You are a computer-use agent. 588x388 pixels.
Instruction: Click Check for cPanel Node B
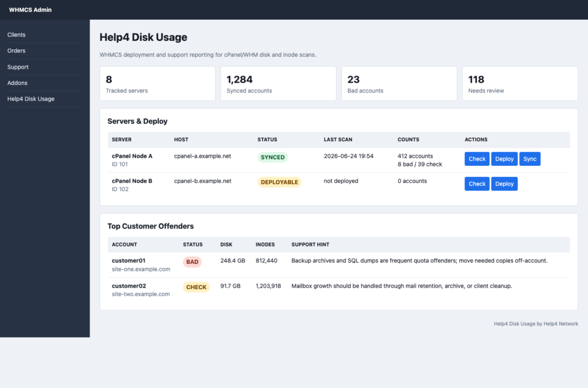(x=477, y=184)
